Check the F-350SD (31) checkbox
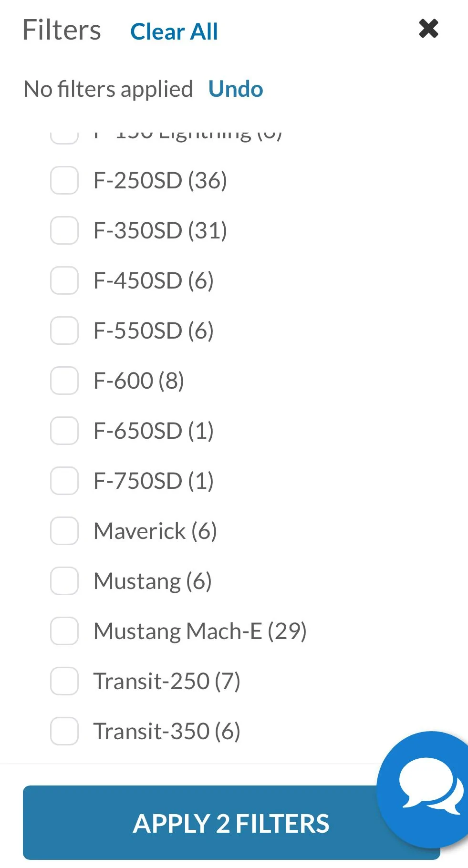 64,230
